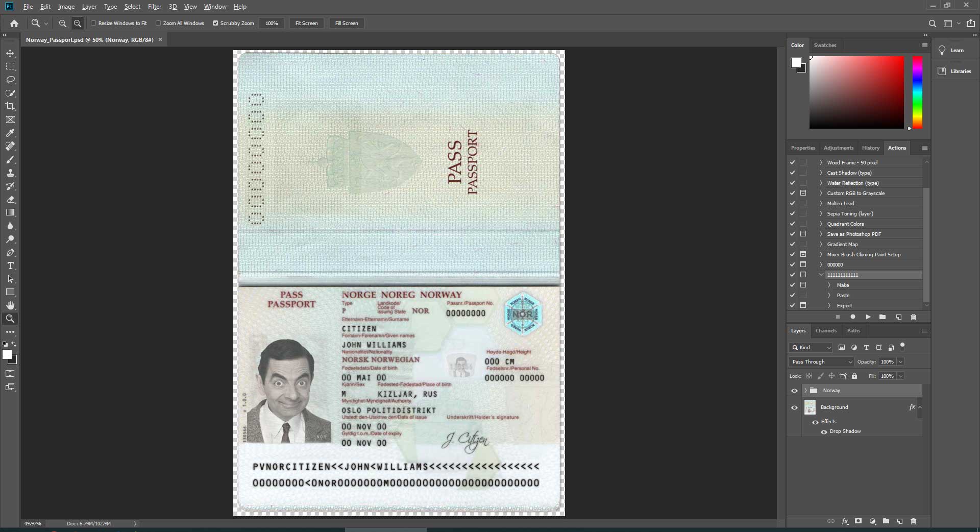Select the Eraser tool
This screenshot has height=532, width=980.
click(x=10, y=200)
